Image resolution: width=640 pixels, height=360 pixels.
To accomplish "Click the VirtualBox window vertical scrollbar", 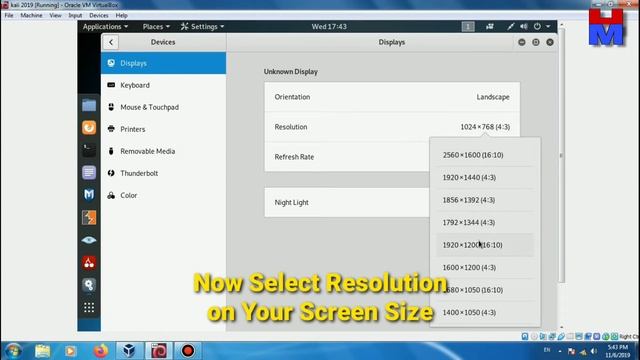I will [562, 155].
